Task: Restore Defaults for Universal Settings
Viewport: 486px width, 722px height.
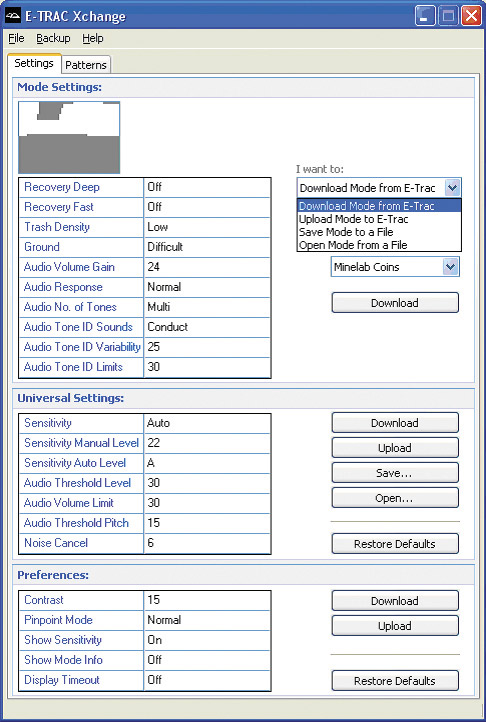Action: 395,544
